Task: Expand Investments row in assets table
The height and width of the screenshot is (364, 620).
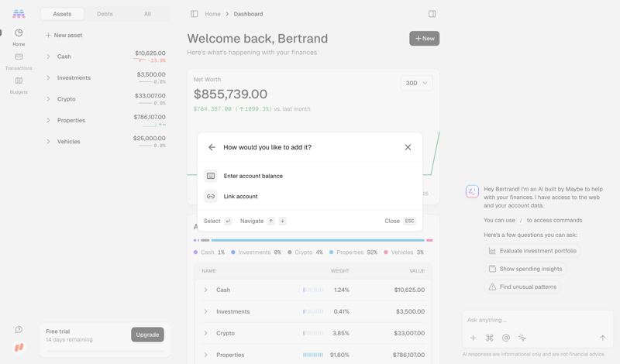Action: 205,311
